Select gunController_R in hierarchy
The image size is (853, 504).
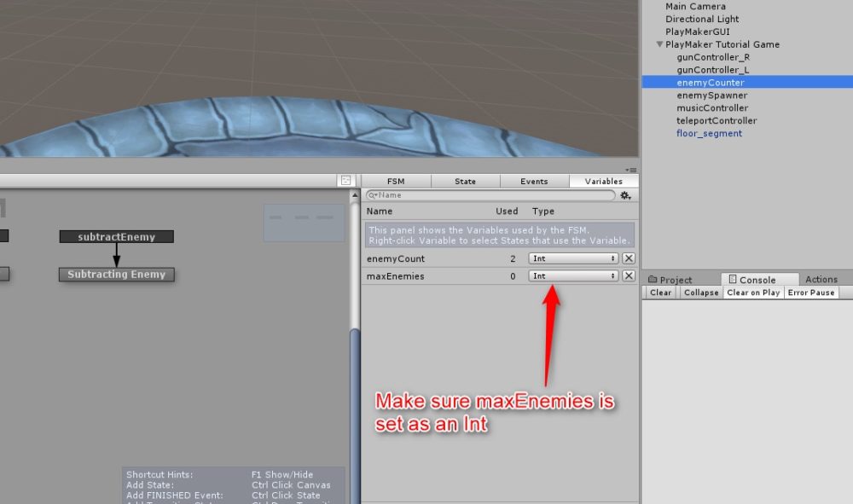(713, 57)
